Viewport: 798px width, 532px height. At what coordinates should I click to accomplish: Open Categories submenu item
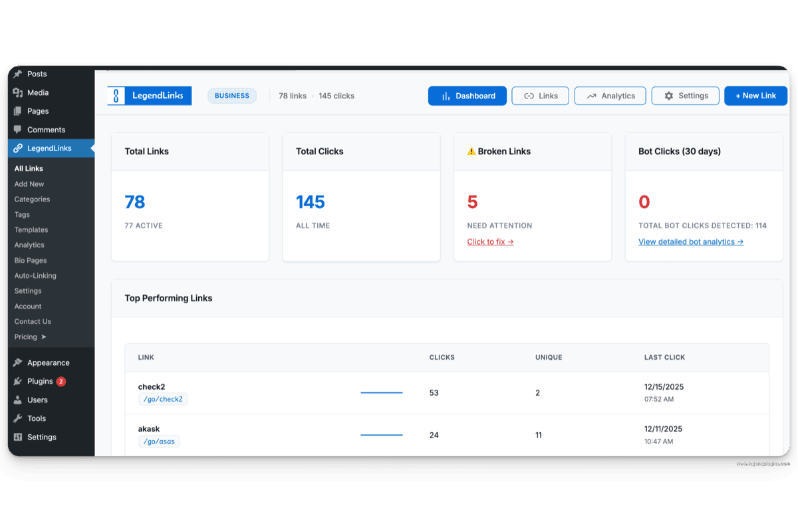[x=32, y=199]
